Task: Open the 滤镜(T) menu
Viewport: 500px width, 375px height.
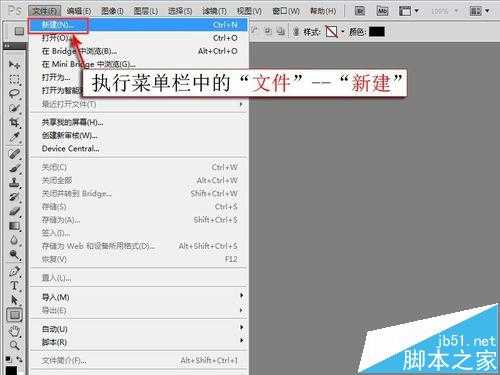Action: coord(215,11)
